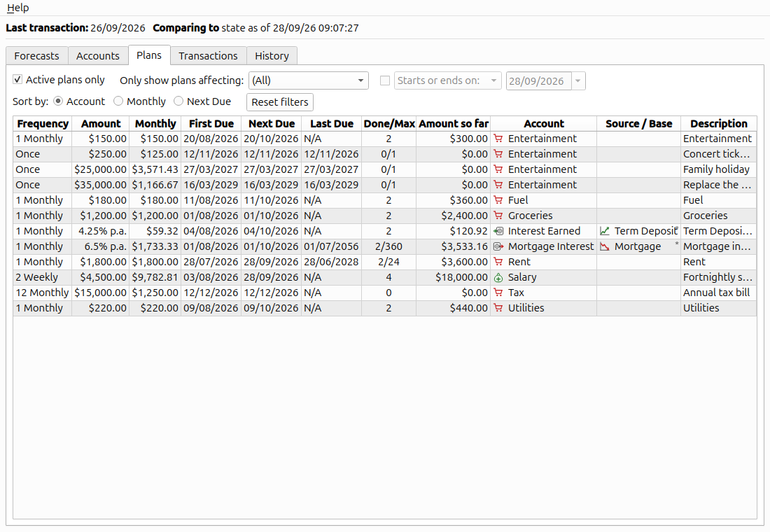Viewport: 770px width, 532px height.
Task: Sort table by Amount so far header
Action: tap(454, 124)
